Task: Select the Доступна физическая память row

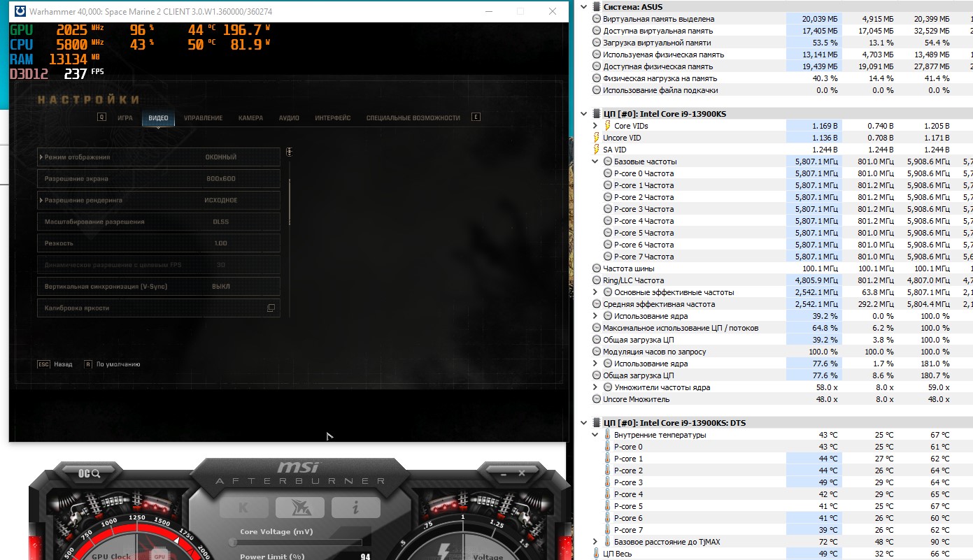Action: 781,66
